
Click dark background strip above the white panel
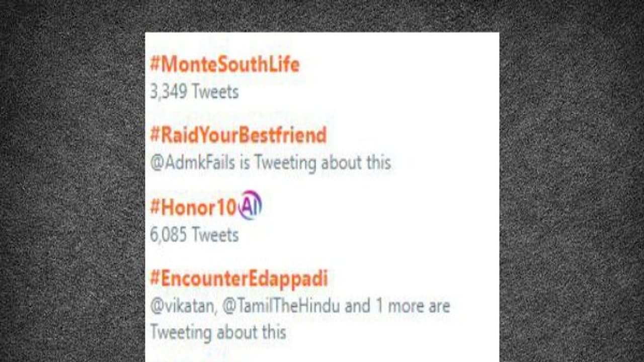(x=322, y=15)
